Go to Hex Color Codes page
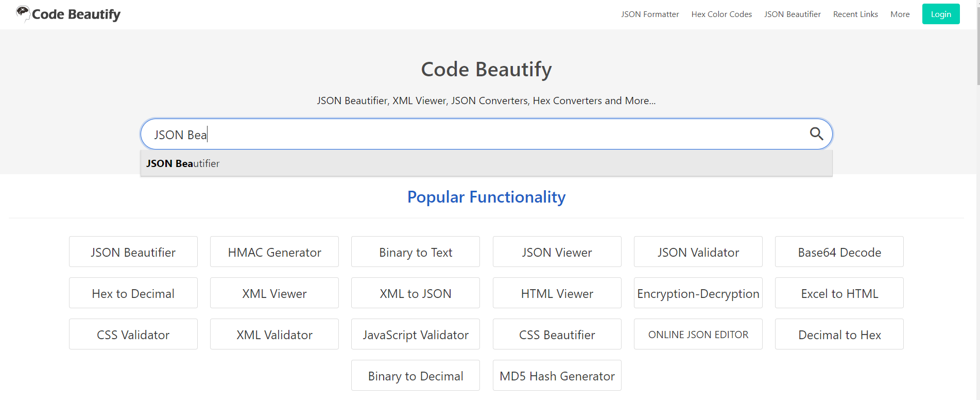The height and width of the screenshot is (400, 980). pyautogui.click(x=721, y=14)
